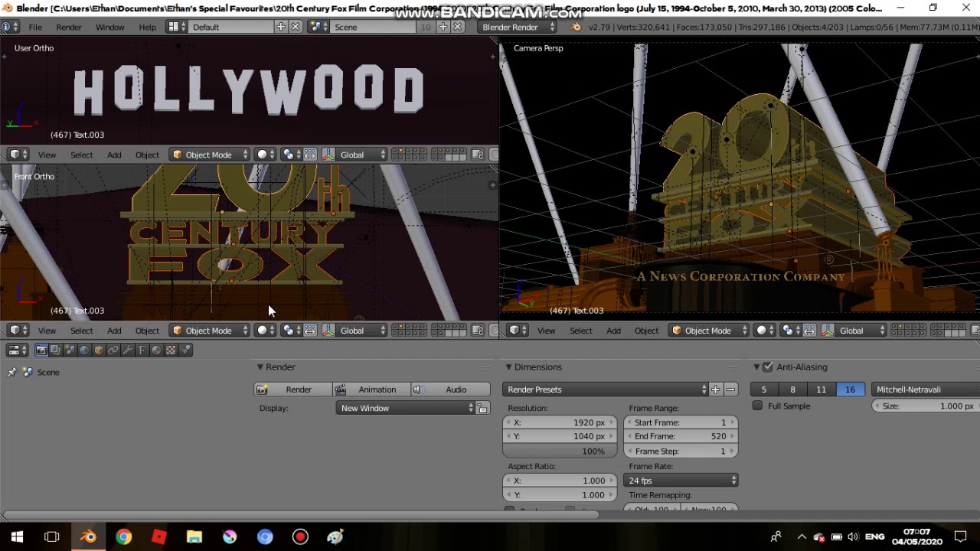Disable the Anti-Aliasing checkbox
The height and width of the screenshot is (551, 980).
(768, 367)
